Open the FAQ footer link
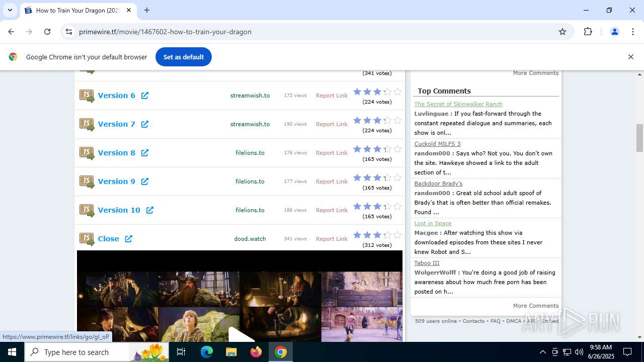Screen dimensions: 644x362 point(496,321)
